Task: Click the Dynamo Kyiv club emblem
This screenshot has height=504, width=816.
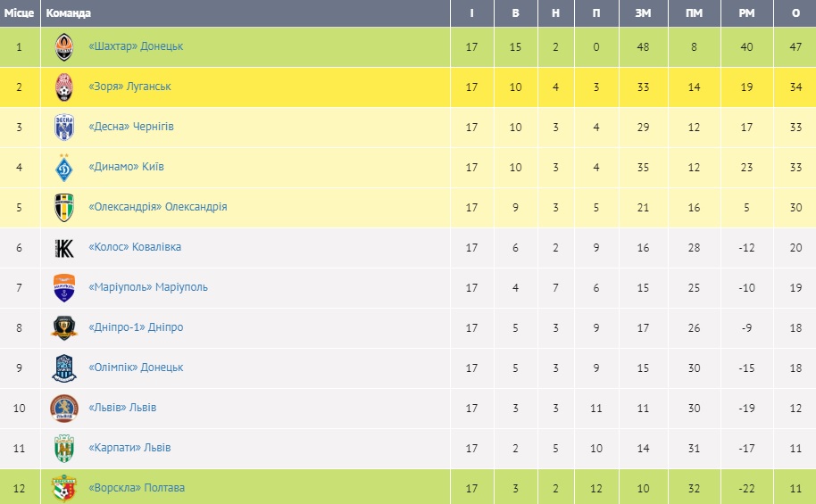Action: coord(64,167)
